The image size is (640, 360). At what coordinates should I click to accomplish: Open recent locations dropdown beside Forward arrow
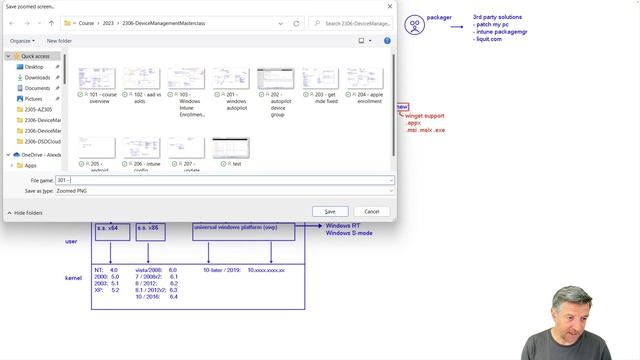(39, 23)
